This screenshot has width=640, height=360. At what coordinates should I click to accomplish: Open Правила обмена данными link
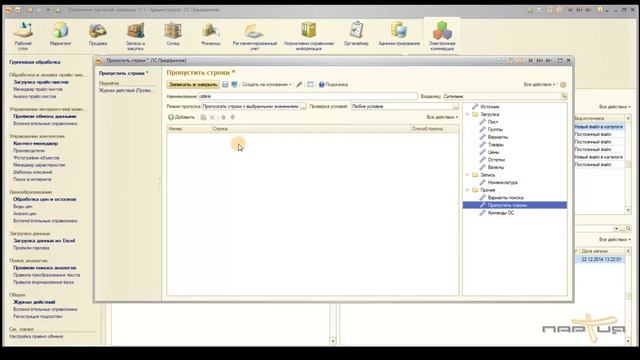point(44,116)
